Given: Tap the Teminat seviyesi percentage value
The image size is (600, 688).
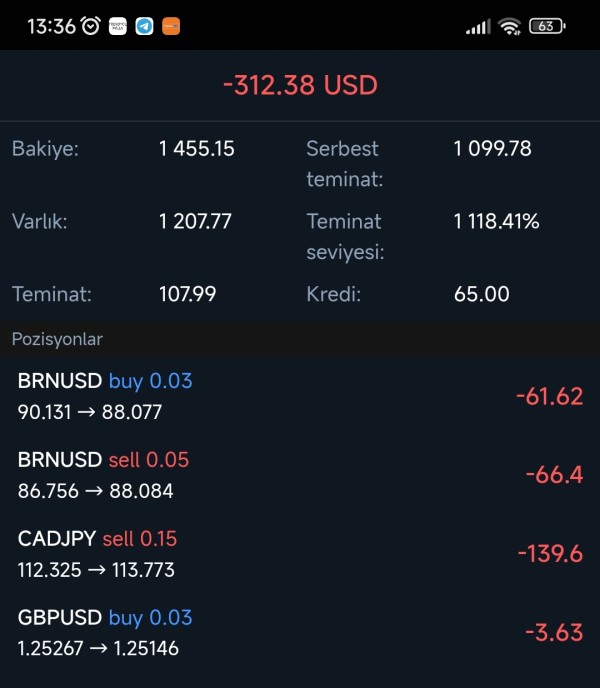Looking at the screenshot, I should 496,221.
